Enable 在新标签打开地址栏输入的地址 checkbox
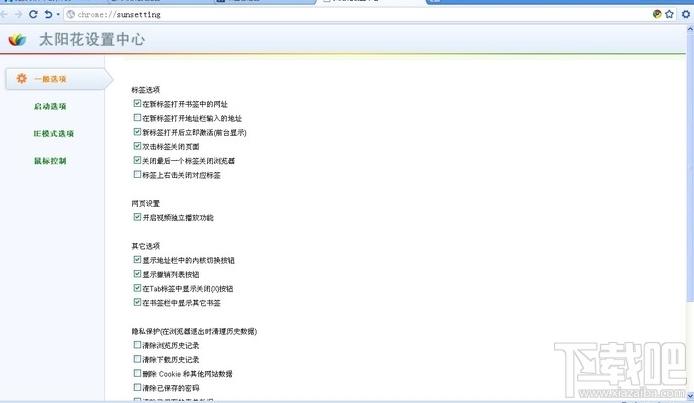 click(137, 118)
